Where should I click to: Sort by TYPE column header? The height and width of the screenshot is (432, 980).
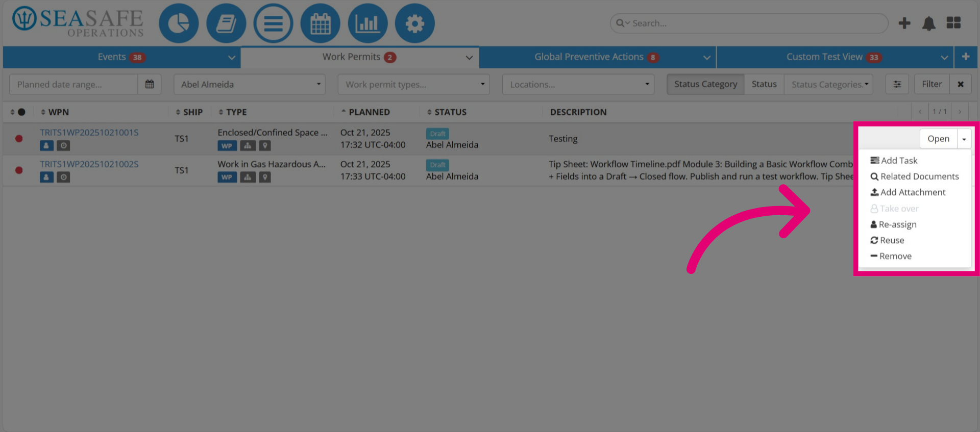pyautogui.click(x=232, y=112)
